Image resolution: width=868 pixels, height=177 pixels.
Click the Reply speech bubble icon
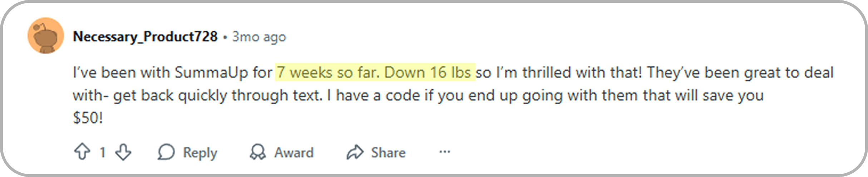point(166,152)
